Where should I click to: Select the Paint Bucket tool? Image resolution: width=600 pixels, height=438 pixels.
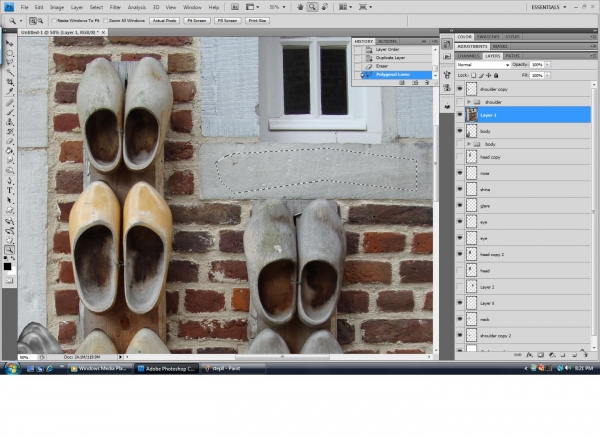pyautogui.click(x=10, y=151)
